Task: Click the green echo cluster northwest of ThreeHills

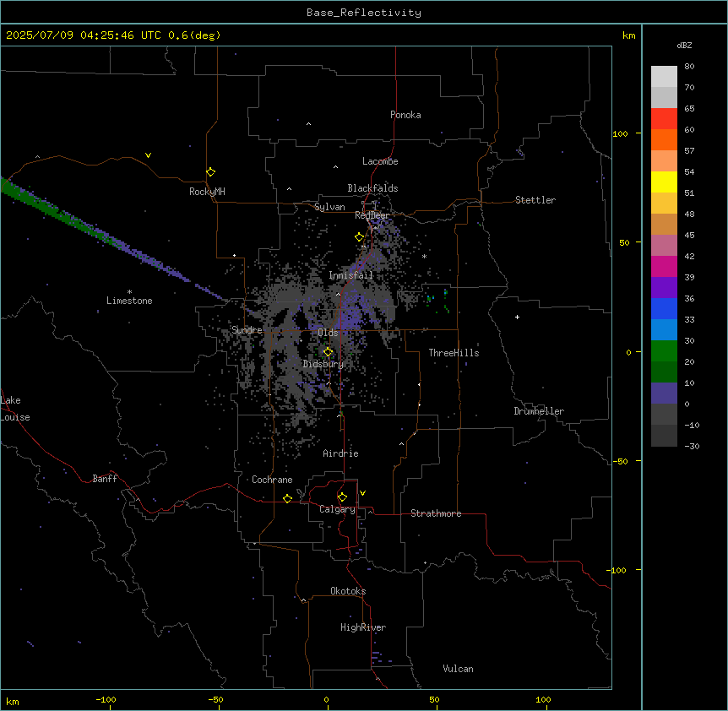Action: pos(437,300)
